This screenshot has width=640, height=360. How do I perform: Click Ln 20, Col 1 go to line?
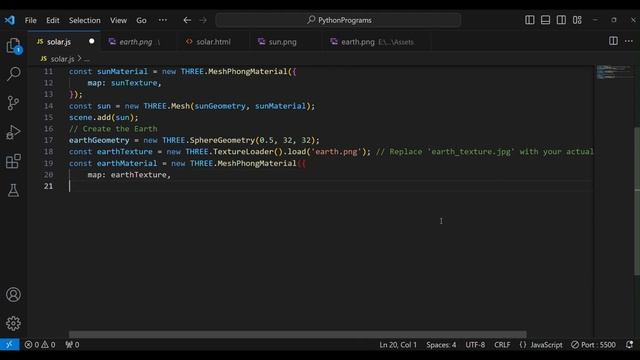398,344
